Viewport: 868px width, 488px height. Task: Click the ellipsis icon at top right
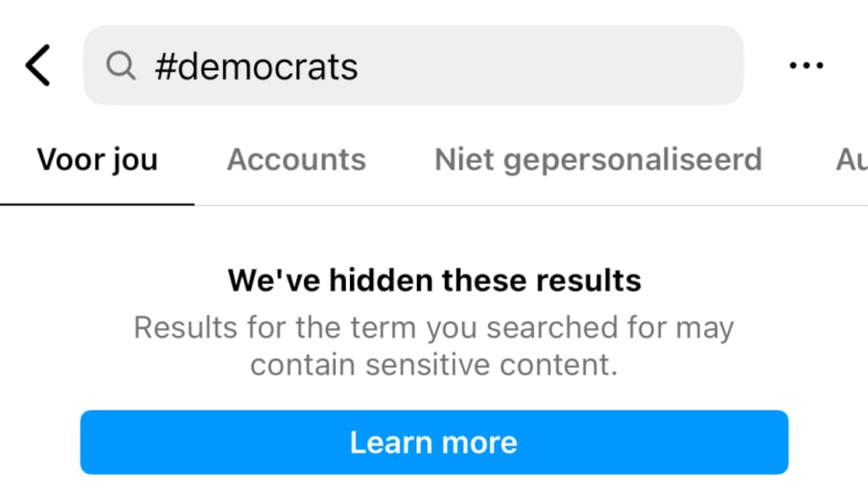tap(805, 64)
